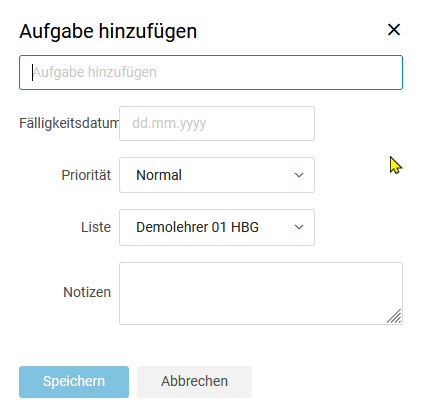
Task: Focus the Aufgabe hinzufügen title field
Action: click(x=211, y=73)
